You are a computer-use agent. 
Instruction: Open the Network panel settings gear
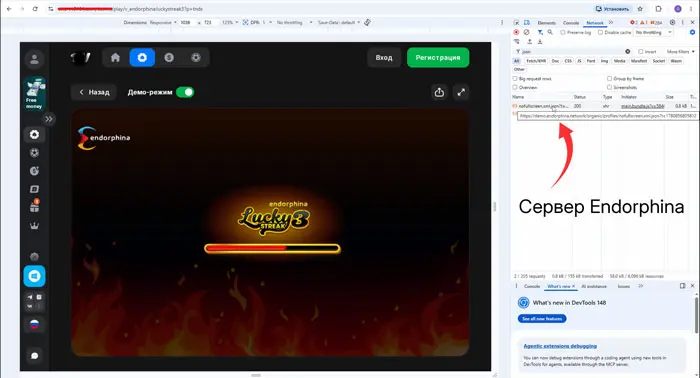pos(692,32)
